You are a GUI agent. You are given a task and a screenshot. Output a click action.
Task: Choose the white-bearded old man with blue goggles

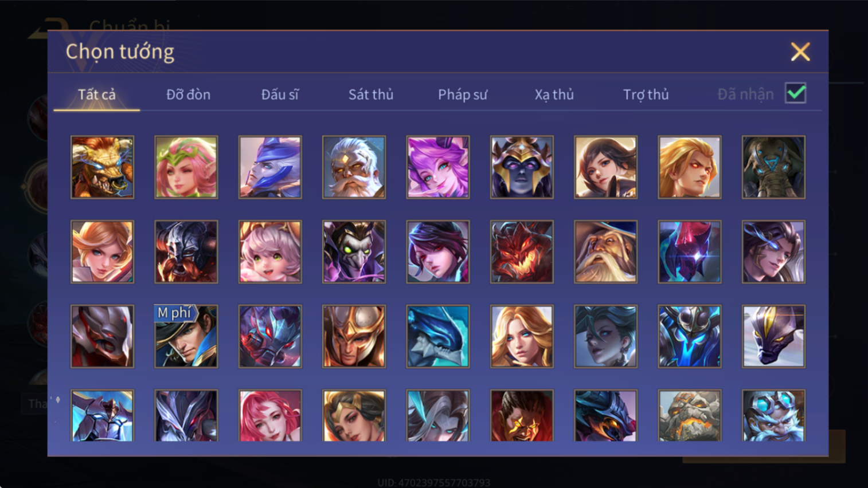coord(773,416)
